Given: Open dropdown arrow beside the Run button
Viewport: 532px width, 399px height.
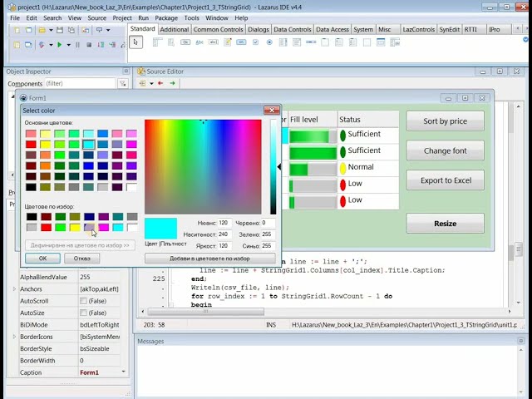Looking at the screenshot, I should (68, 44).
